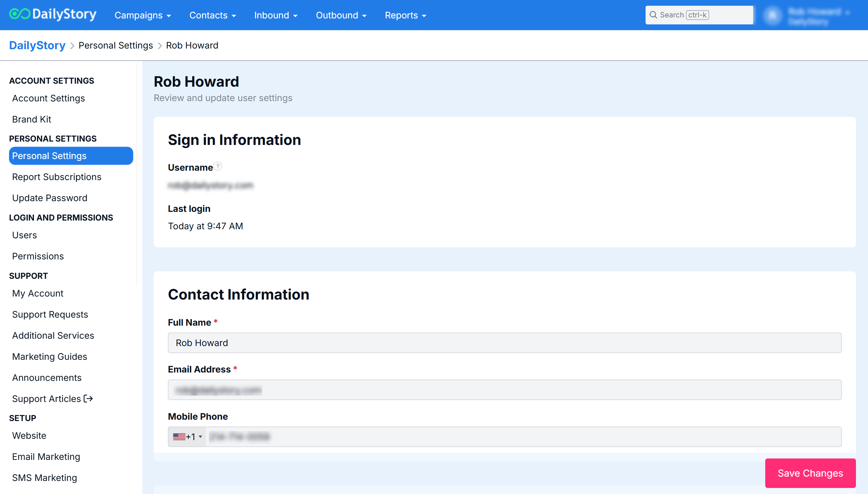Open the Inbound menu

click(276, 15)
